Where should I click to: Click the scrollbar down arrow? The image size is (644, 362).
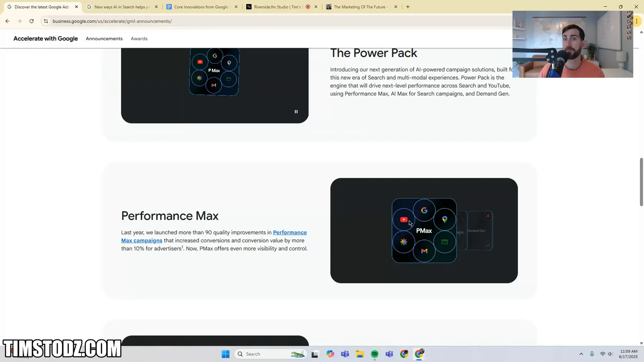point(641,343)
